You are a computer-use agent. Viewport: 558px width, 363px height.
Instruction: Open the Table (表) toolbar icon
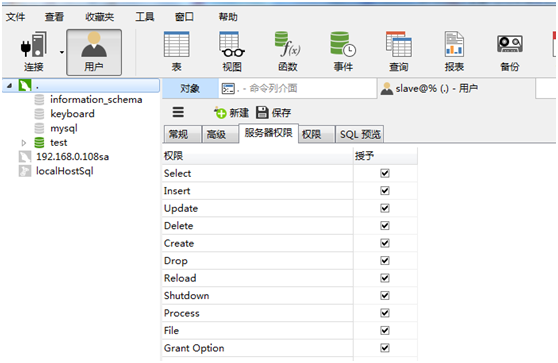tap(177, 44)
